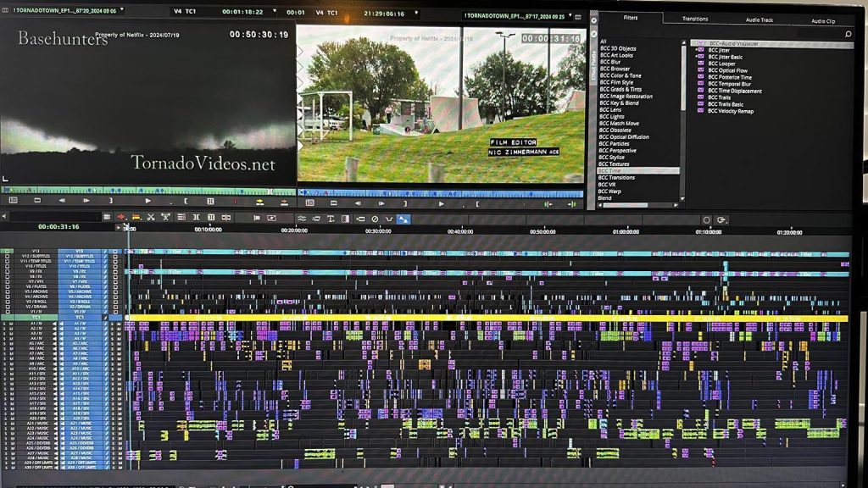This screenshot has width=868, height=488.
Task: Click the scissors cut icon in timeline toolbar
Action: tap(150, 218)
